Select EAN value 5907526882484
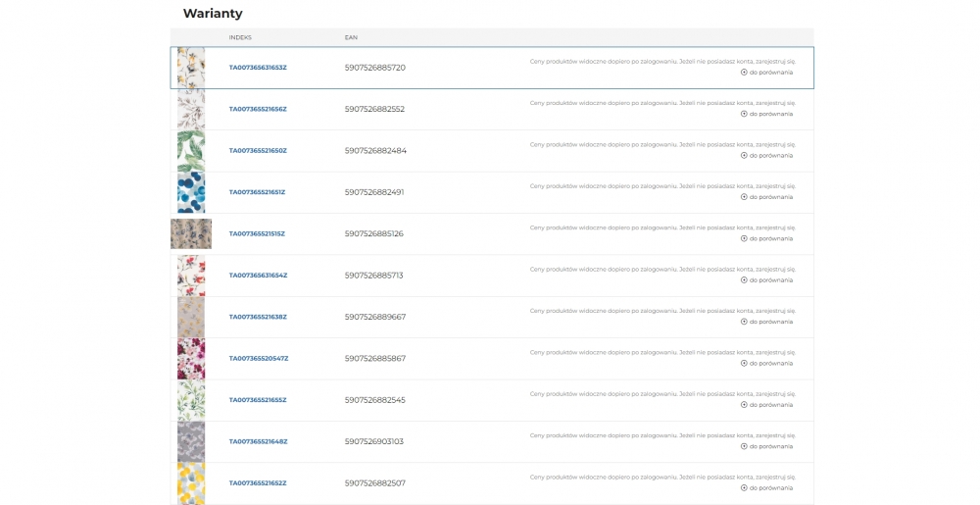The height and width of the screenshot is (505, 980). pyautogui.click(x=375, y=151)
